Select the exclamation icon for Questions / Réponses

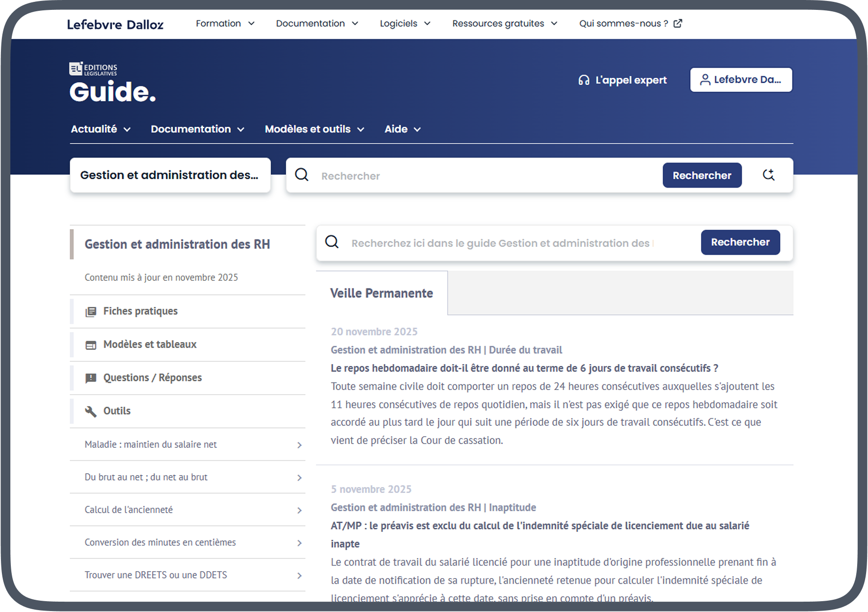[x=91, y=378]
